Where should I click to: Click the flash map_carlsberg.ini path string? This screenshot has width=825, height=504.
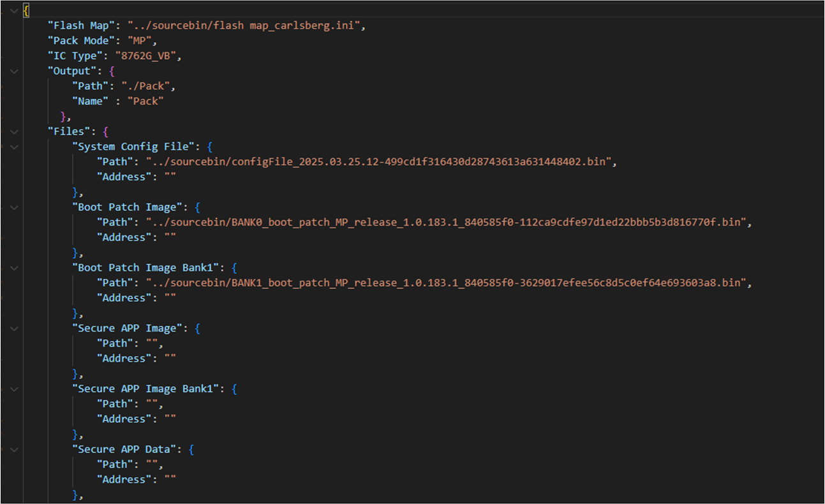point(245,26)
